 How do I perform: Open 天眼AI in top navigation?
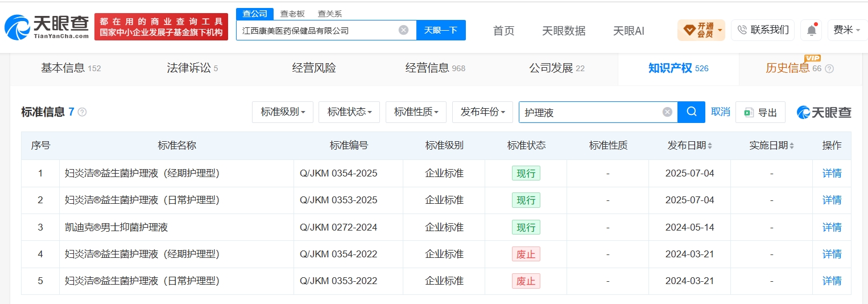click(629, 31)
